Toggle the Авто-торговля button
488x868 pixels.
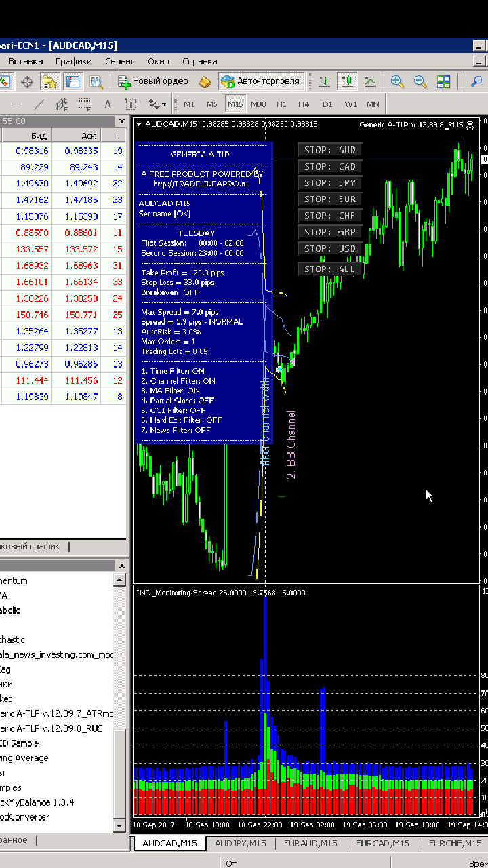[261, 81]
